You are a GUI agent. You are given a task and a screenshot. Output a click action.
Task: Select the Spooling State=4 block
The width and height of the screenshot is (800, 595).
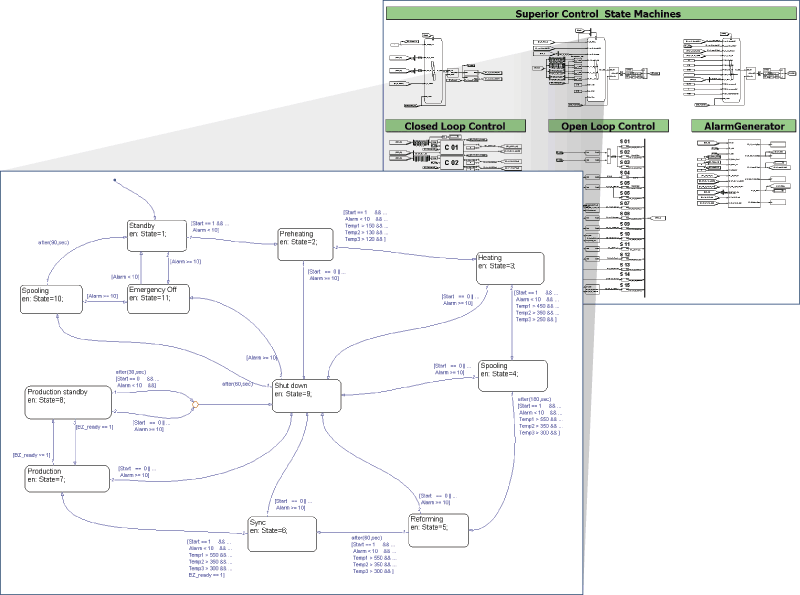pos(513,376)
